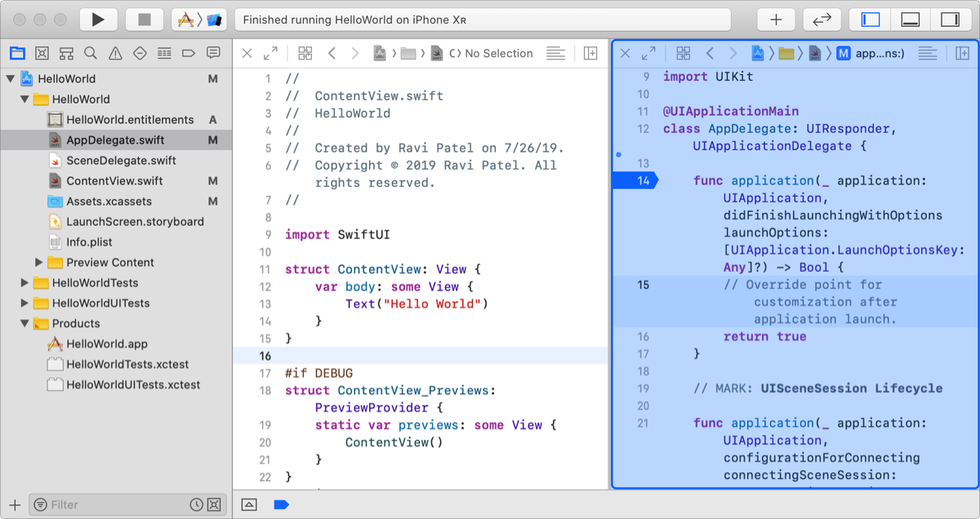Image resolution: width=980 pixels, height=519 pixels.
Task: Add a new editor in left pane
Action: coord(590,53)
